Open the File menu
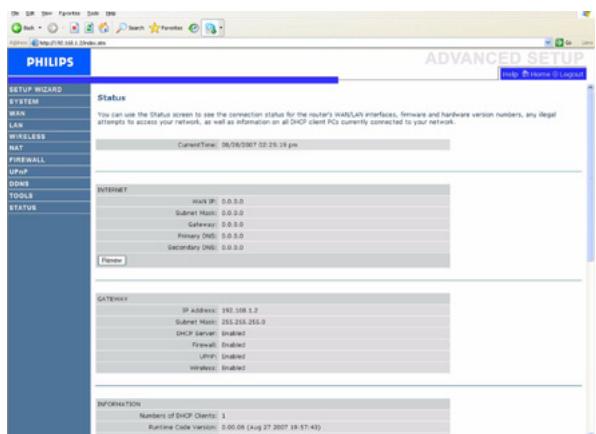Viewport: 596px width, 434px height. coord(15,13)
